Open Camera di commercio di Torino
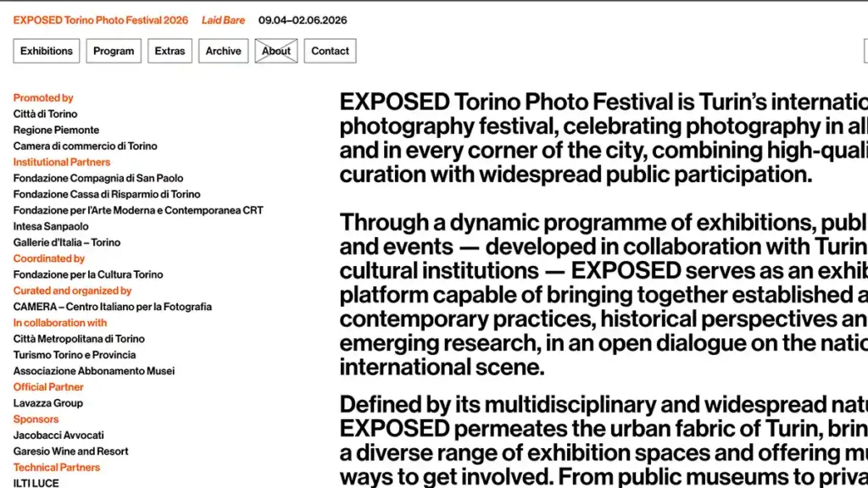The width and height of the screenshot is (868, 488). point(86,146)
